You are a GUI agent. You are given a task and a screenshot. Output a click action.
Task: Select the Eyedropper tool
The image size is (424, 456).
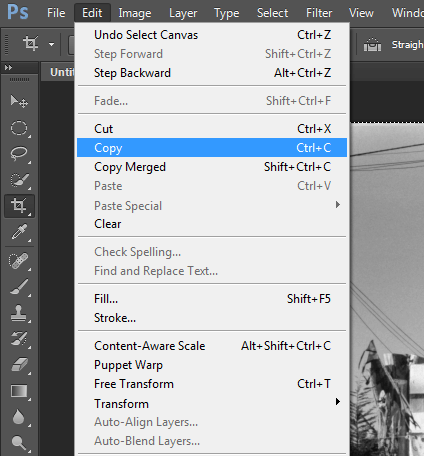[19, 232]
